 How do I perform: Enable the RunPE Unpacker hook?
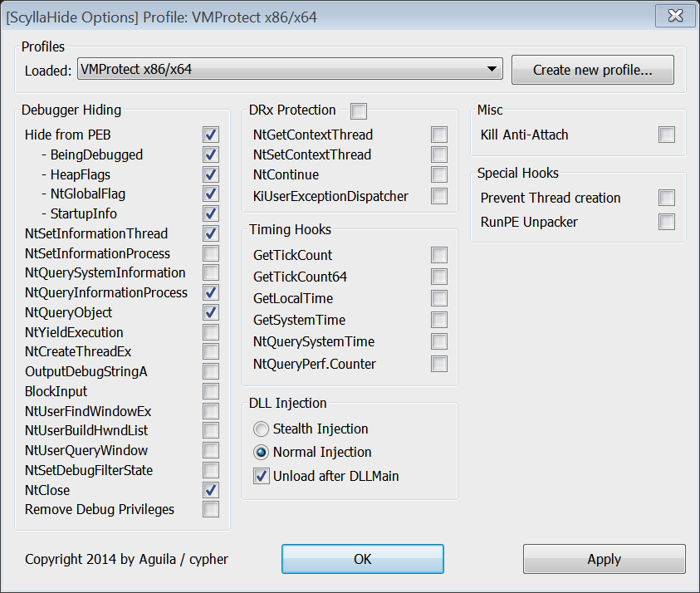click(x=667, y=222)
